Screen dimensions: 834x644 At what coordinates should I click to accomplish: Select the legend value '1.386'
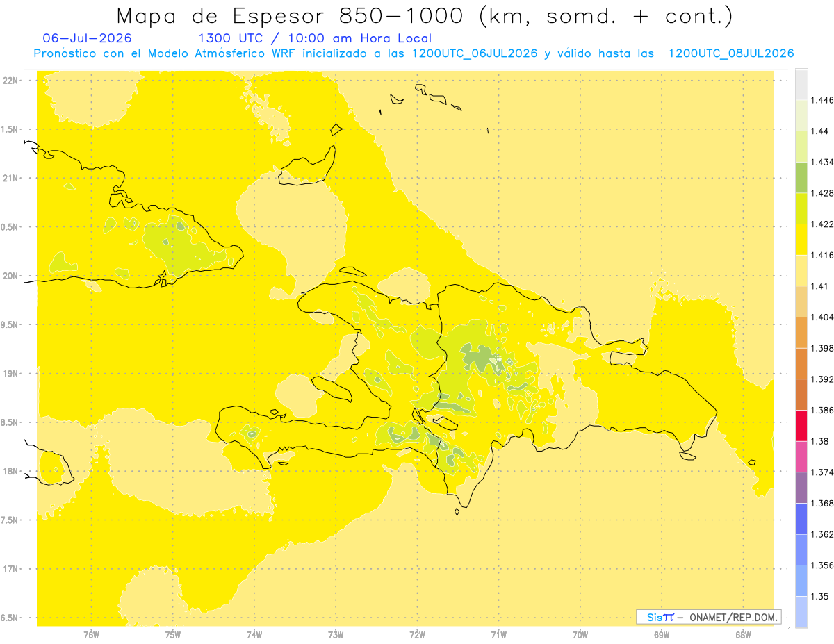823,411
